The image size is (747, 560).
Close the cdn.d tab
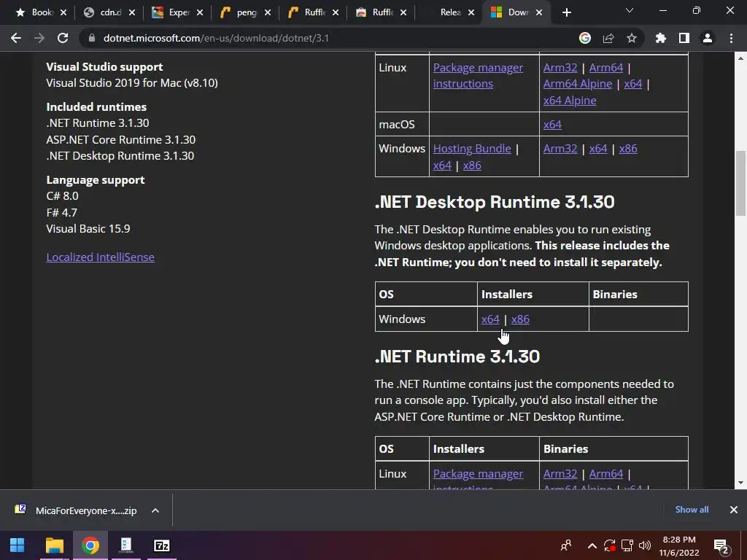[132, 12]
